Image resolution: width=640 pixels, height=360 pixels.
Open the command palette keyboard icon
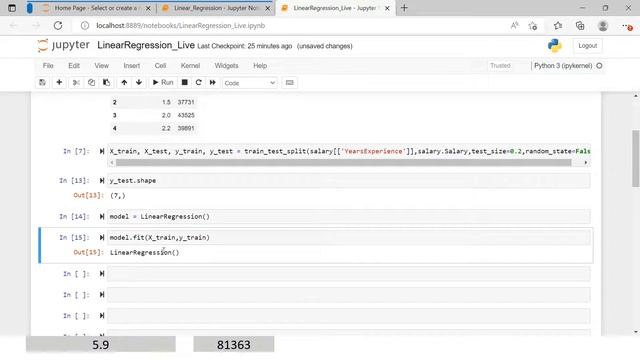point(289,82)
